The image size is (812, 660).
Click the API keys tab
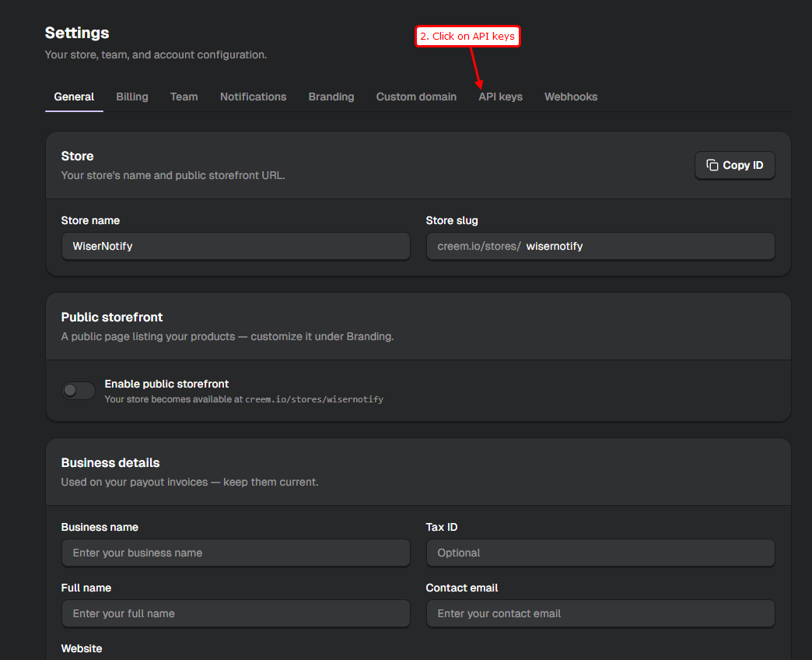pyautogui.click(x=500, y=97)
